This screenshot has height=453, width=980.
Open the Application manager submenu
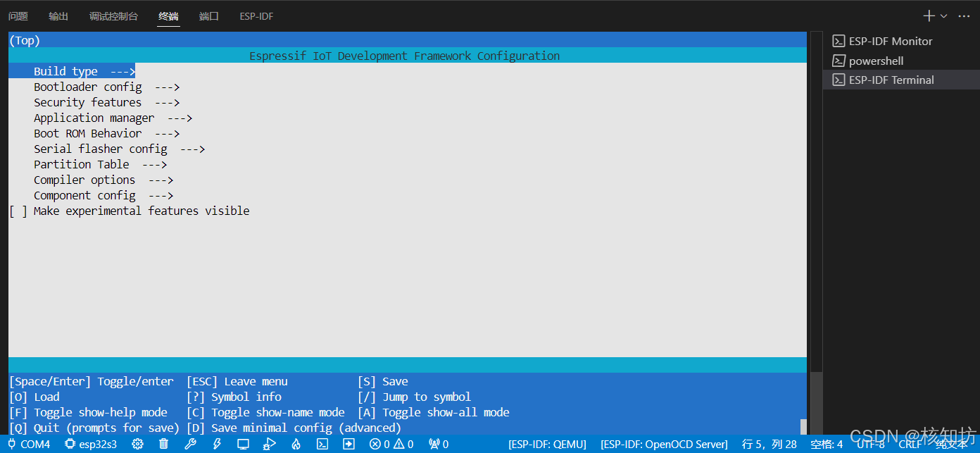pyautogui.click(x=113, y=118)
